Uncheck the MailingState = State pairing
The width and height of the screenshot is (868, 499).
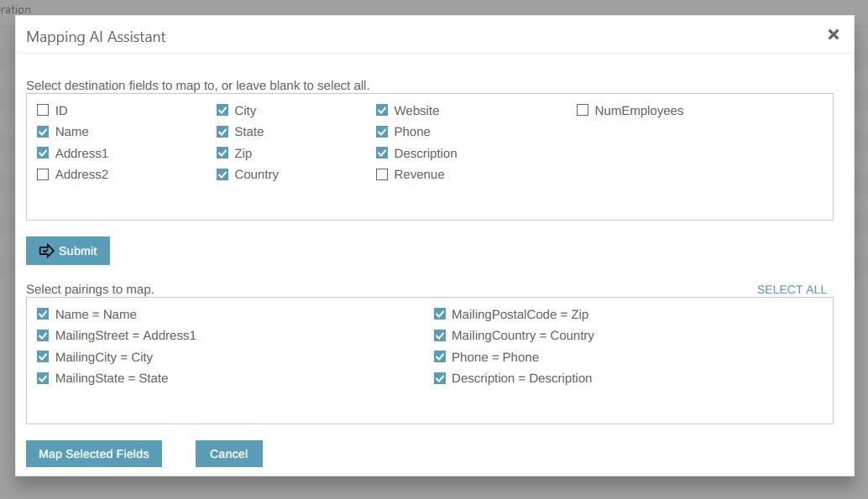[43, 378]
